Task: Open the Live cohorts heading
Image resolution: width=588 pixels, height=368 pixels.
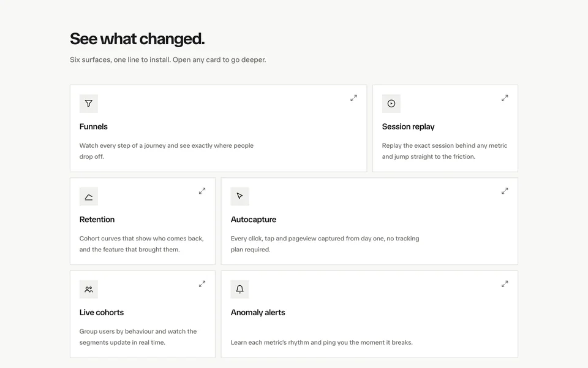Action: (x=101, y=312)
